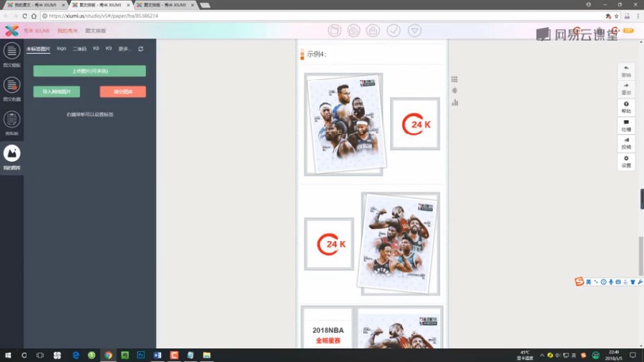Open File Explorer from the taskbar
This screenshot has height=362, width=644.
207,355
